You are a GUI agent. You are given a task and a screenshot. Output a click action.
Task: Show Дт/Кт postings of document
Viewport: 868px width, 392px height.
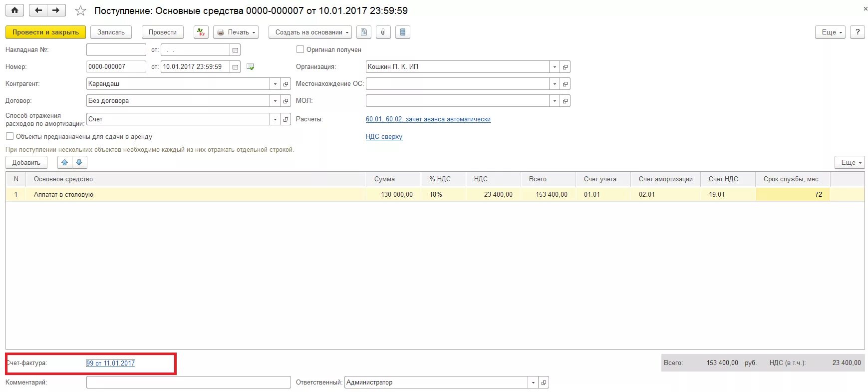pyautogui.click(x=201, y=32)
